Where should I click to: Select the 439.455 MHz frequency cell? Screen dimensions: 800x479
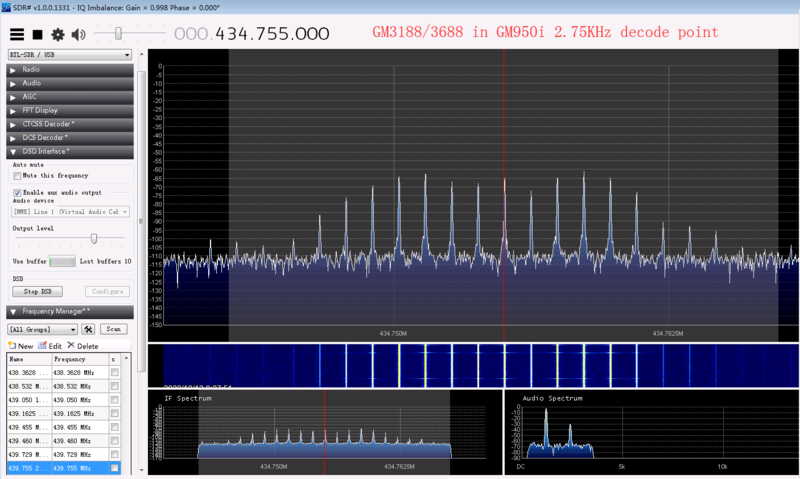click(x=80, y=427)
